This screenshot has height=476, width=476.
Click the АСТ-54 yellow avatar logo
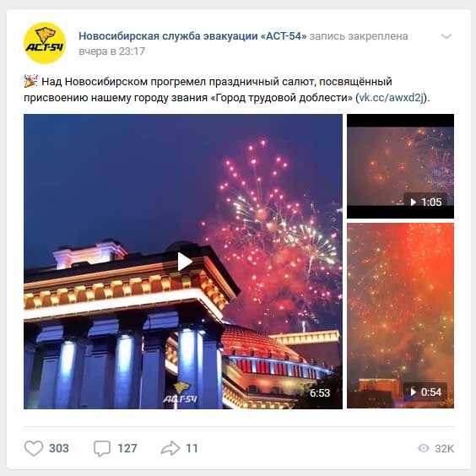[x=45, y=43]
